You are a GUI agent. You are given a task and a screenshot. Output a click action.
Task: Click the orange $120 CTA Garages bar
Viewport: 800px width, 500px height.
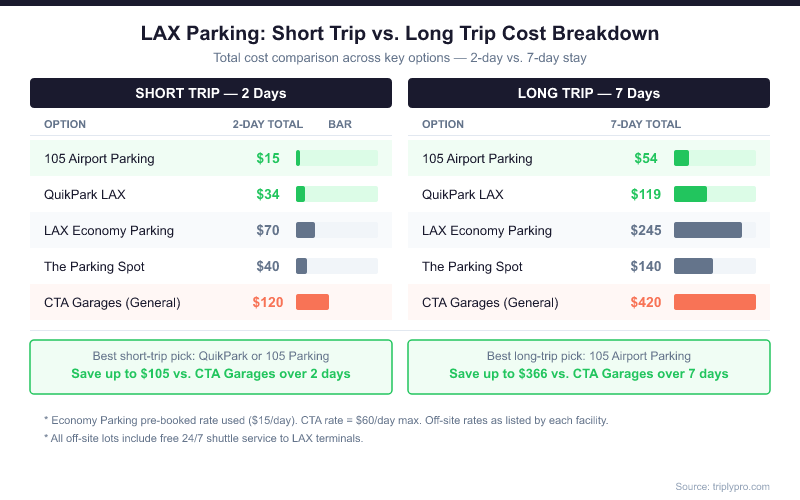coord(312,302)
